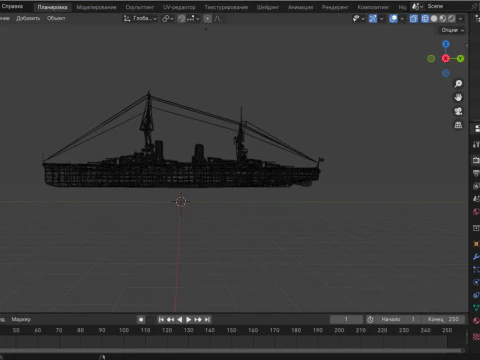Toggle snapping magnet button
The width and height of the screenshot is (480, 360).
pyautogui.click(x=181, y=19)
